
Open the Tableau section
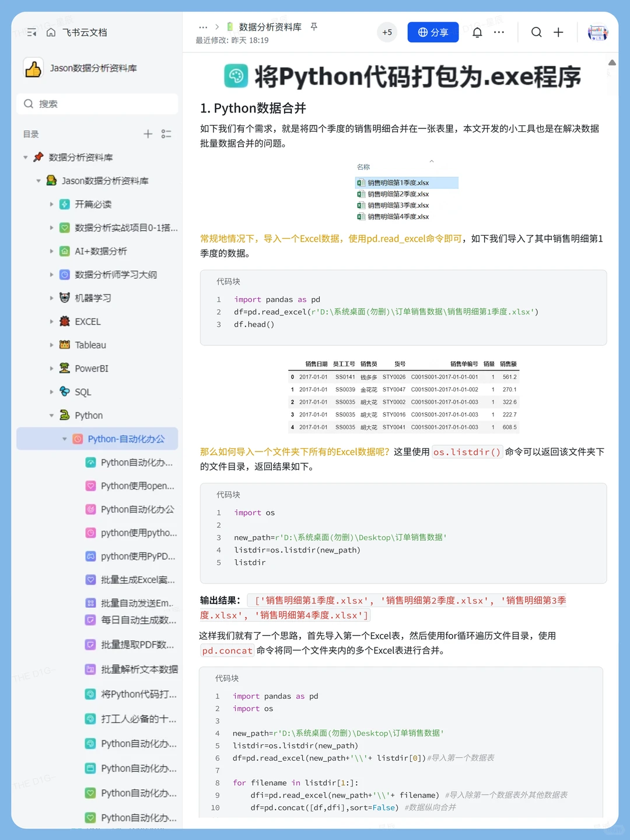pyautogui.click(x=89, y=345)
